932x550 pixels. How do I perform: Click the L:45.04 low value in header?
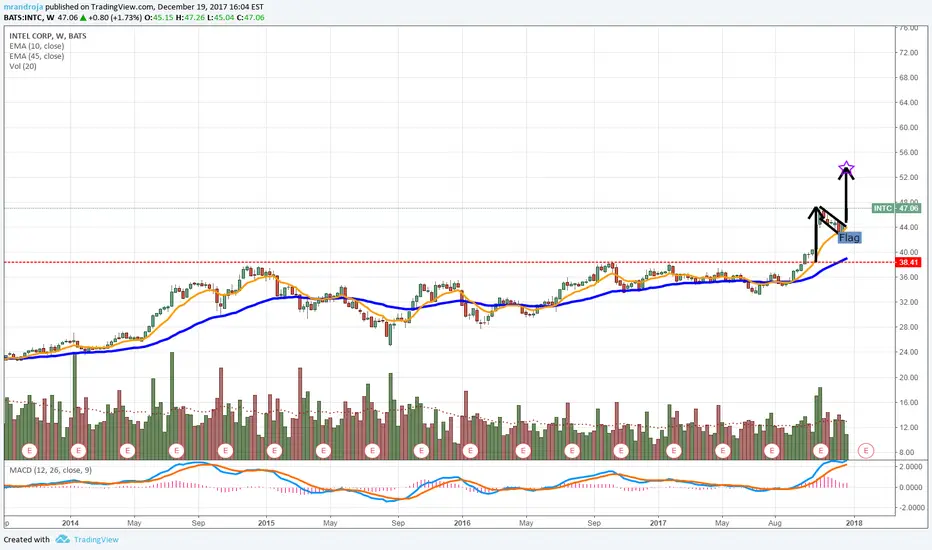[x=221, y=18]
